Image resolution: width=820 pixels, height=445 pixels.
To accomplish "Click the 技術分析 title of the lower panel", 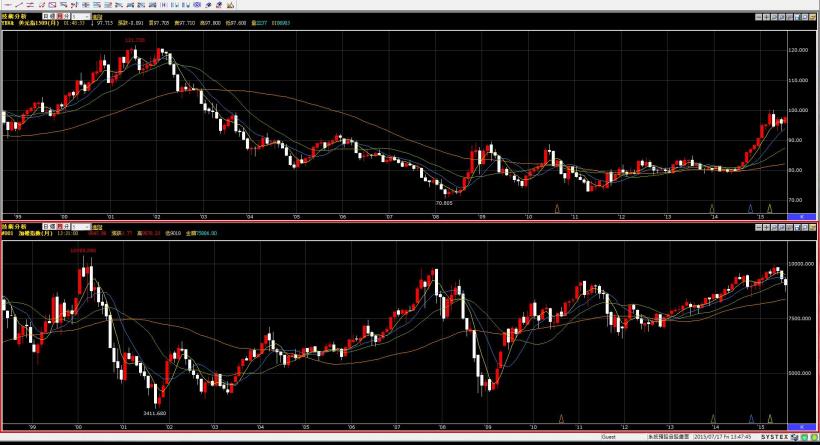I will point(12,227).
